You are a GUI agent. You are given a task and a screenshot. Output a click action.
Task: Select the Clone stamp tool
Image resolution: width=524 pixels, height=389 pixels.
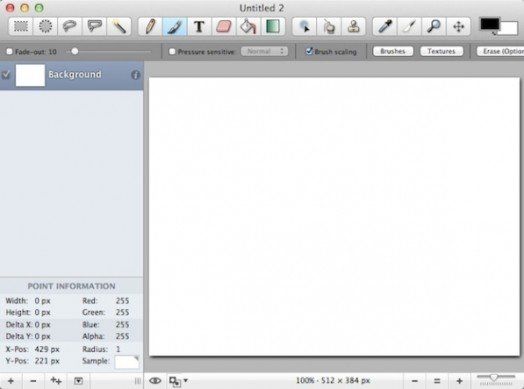(x=354, y=26)
